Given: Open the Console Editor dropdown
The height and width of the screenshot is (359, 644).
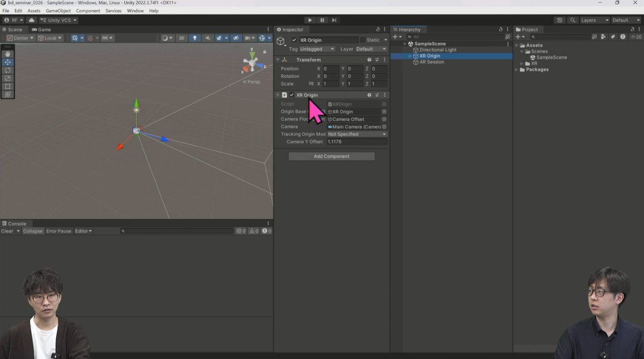Looking at the screenshot, I should point(83,231).
